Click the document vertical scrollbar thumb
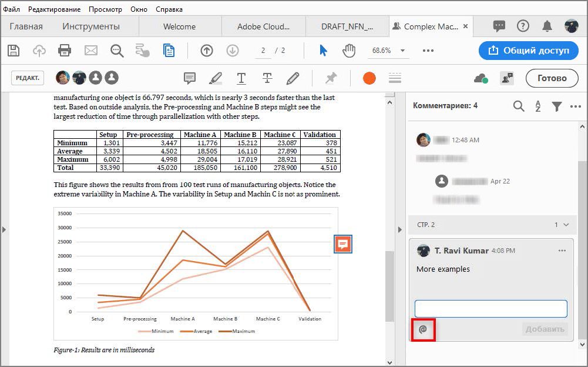Viewport: 588px width, 367px height. click(389, 286)
